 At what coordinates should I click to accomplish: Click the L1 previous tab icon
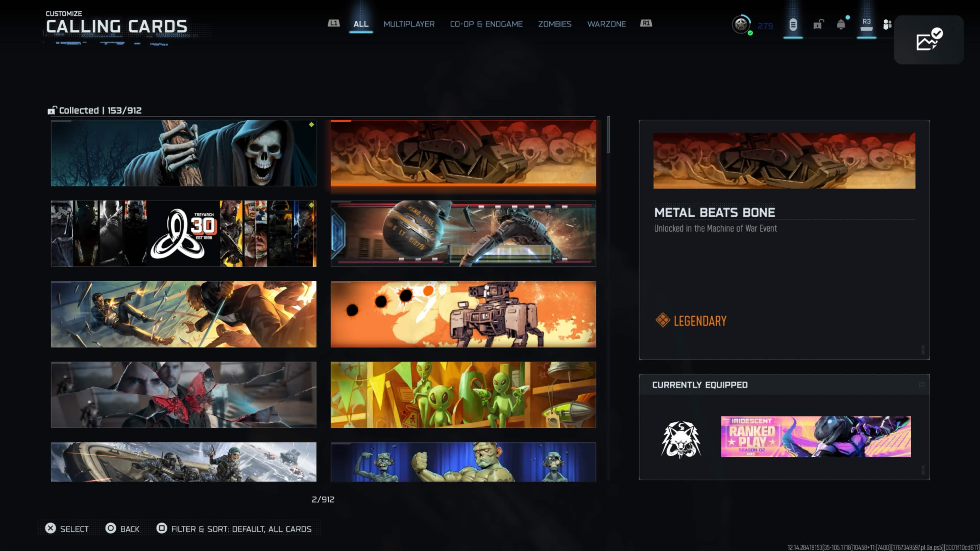(333, 23)
